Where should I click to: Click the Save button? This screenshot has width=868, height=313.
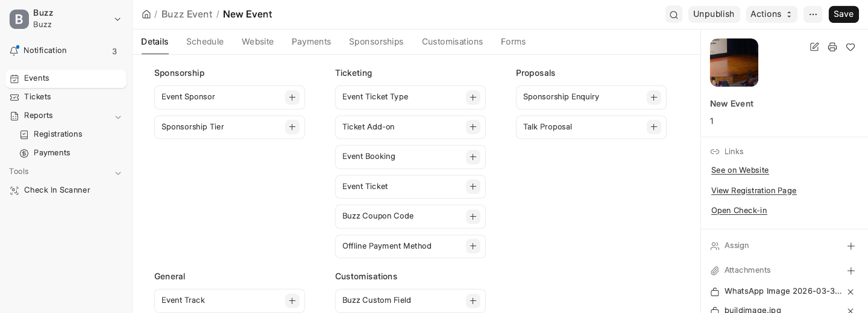click(844, 14)
